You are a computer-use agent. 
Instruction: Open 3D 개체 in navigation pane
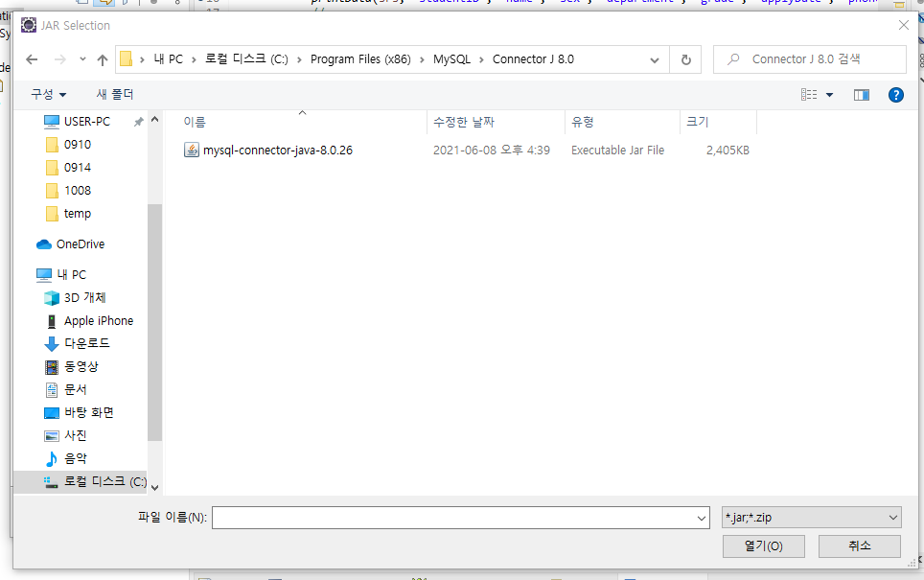point(85,297)
